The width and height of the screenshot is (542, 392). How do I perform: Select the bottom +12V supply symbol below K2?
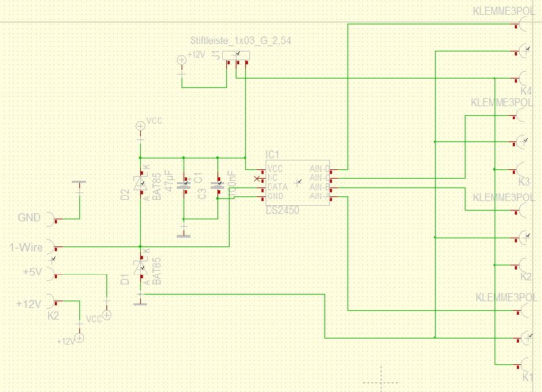79,338
